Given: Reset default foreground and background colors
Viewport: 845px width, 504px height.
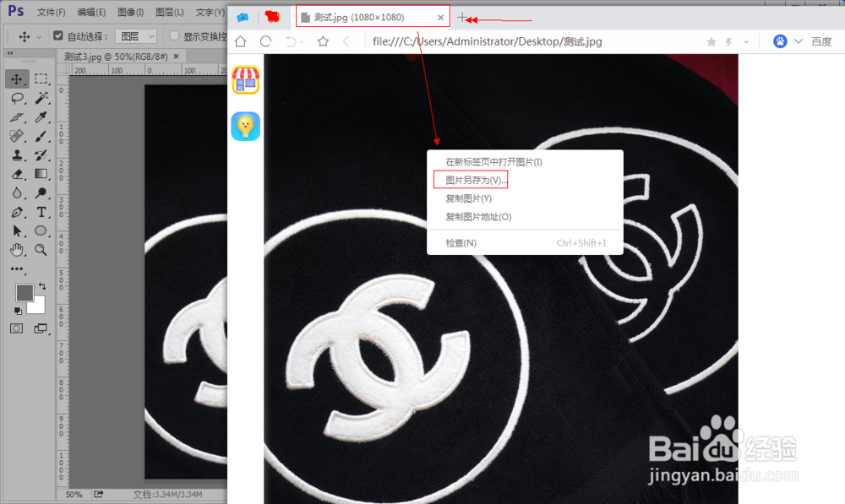Looking at the screenshot, I should click(18, 311).
